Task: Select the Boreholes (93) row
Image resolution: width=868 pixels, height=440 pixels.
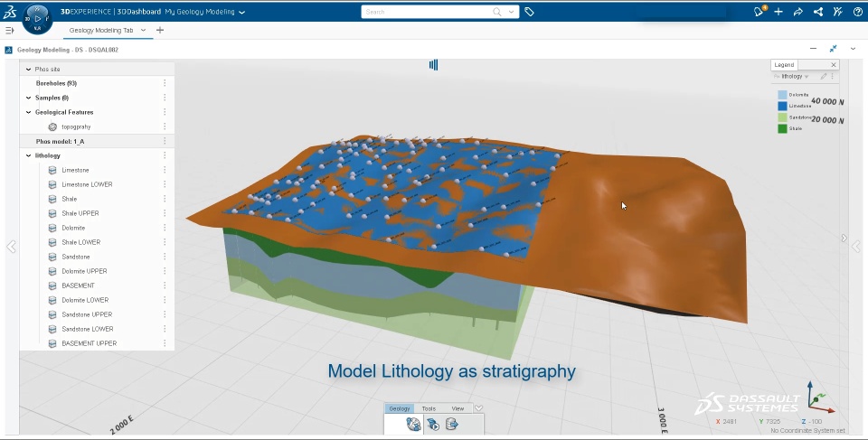Action: click(98, 83)
